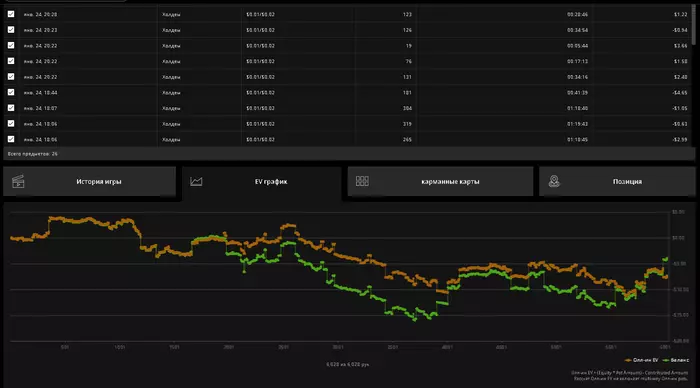
Task: Toggle checkbox of the 76-hand session
Action: tap(11, 61)
